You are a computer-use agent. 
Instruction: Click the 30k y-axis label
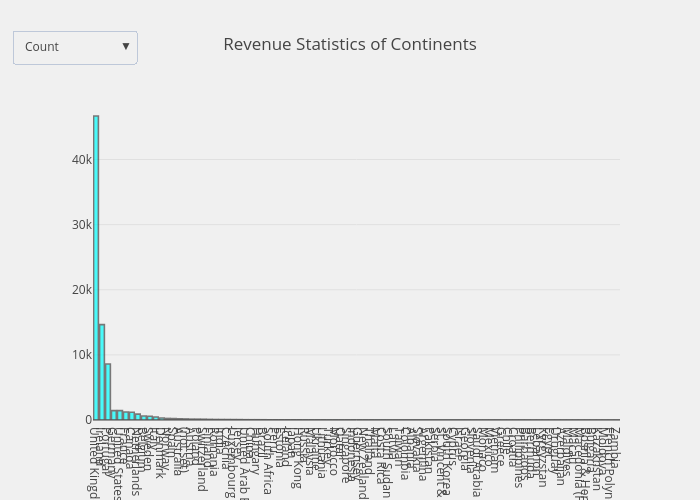pyautogui.click(x=82, y=225)
